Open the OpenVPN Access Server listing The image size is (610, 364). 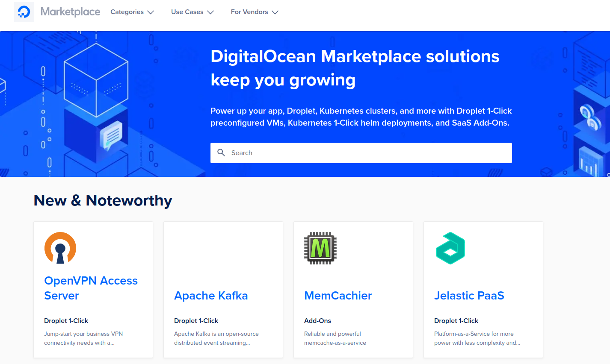(91, 288)
